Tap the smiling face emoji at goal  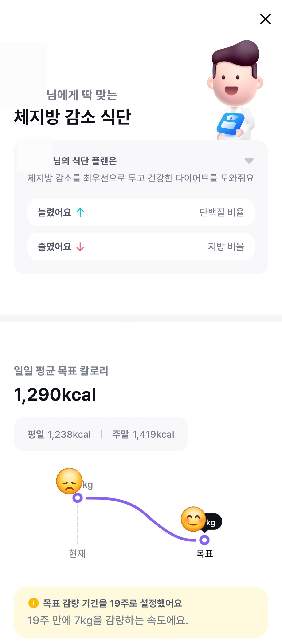click(x=193, y=519)
